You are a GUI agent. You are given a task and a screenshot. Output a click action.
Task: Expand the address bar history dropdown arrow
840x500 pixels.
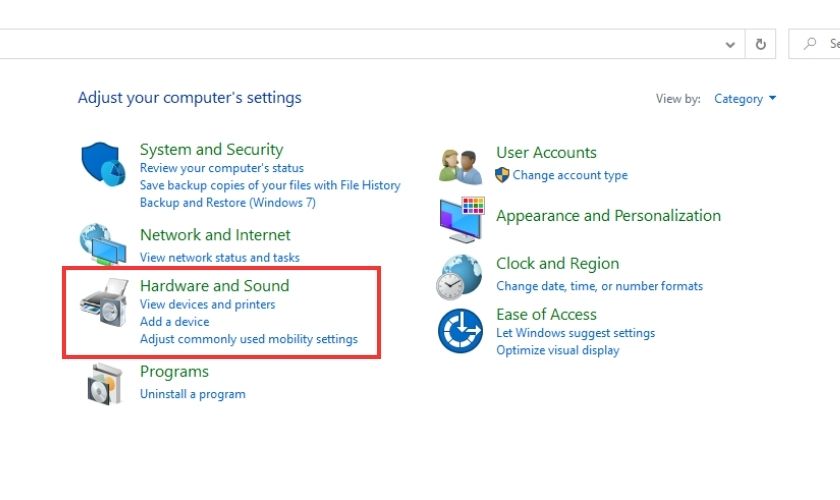tap(731, 44)
